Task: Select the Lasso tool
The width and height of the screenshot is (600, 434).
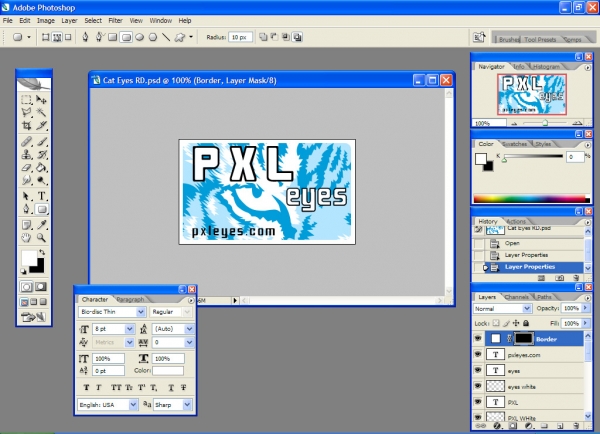Action: tap(26, 112)
